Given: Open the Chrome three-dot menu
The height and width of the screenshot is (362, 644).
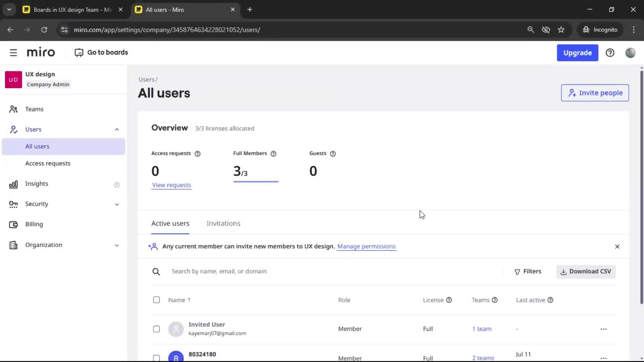Looking at the screenshot, I should (x=634, y=30).
